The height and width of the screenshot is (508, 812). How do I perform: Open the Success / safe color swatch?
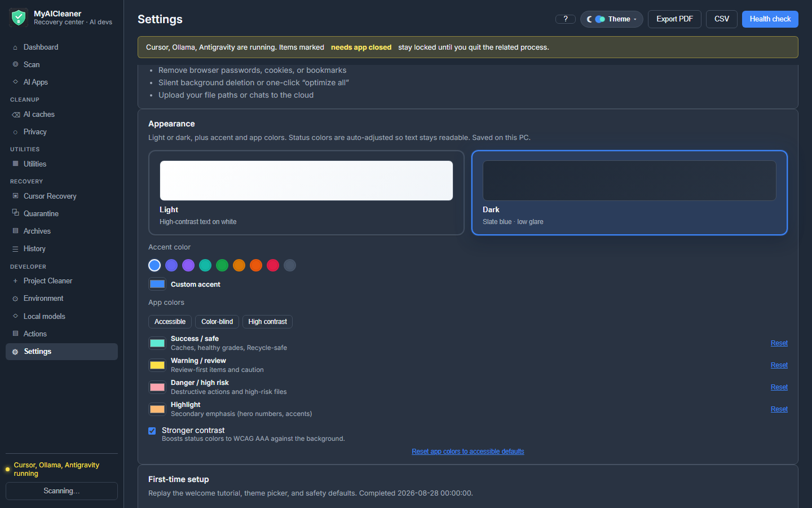[x=157, y=343]
